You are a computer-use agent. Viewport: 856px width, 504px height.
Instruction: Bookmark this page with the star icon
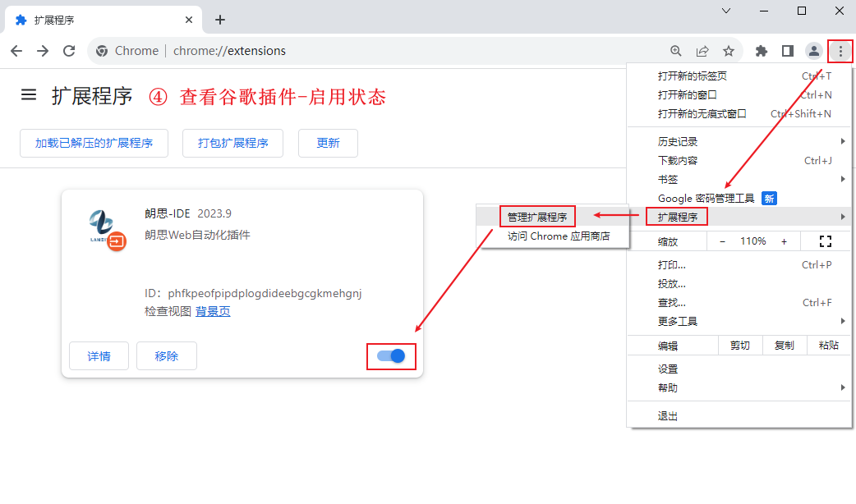coord(729,51)
